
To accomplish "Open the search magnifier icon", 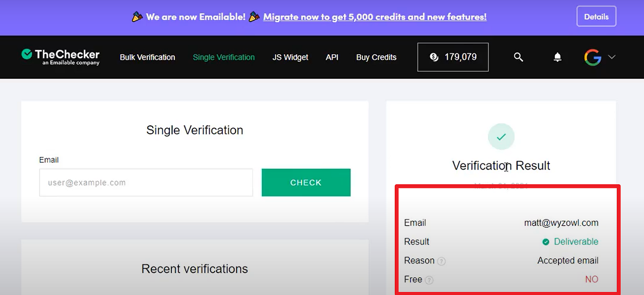I will click(x=518, y=57).
